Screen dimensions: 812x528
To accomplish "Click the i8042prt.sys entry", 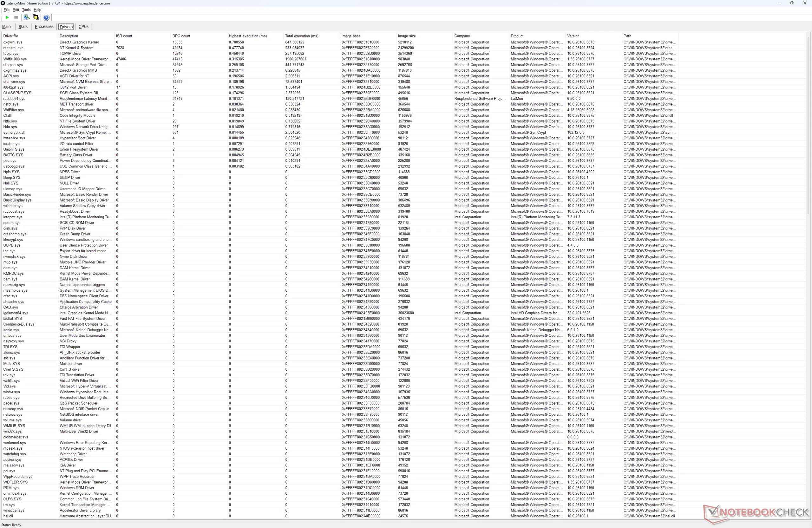I will (340, 87).
